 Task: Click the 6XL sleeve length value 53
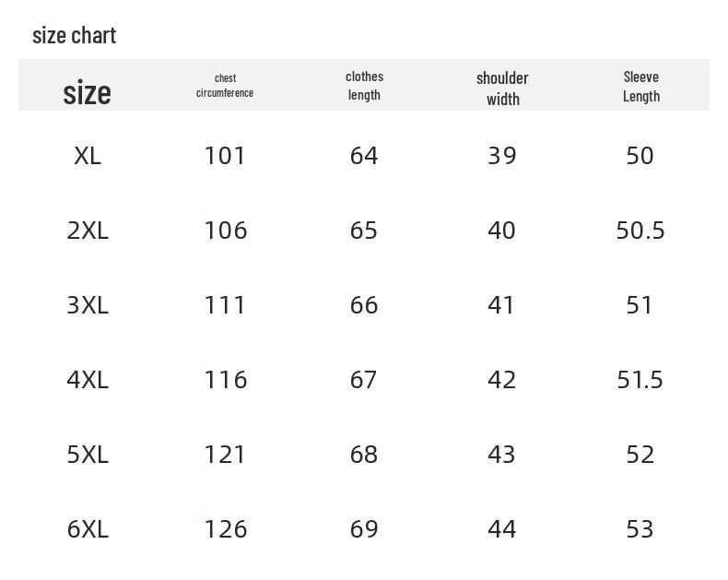[x=640, y=529]
